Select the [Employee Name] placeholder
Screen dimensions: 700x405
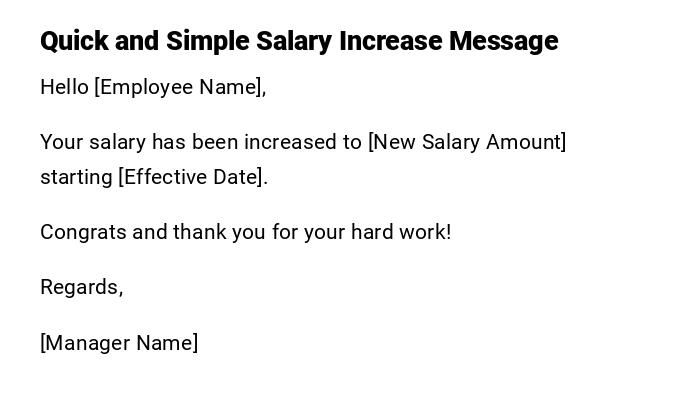(180, 87)
